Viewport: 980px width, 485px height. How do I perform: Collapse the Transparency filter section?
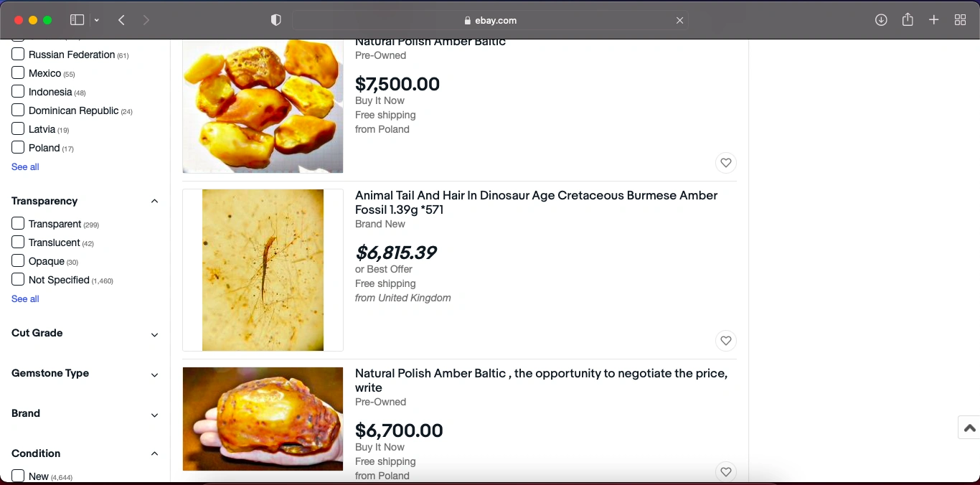click(154, 202)
